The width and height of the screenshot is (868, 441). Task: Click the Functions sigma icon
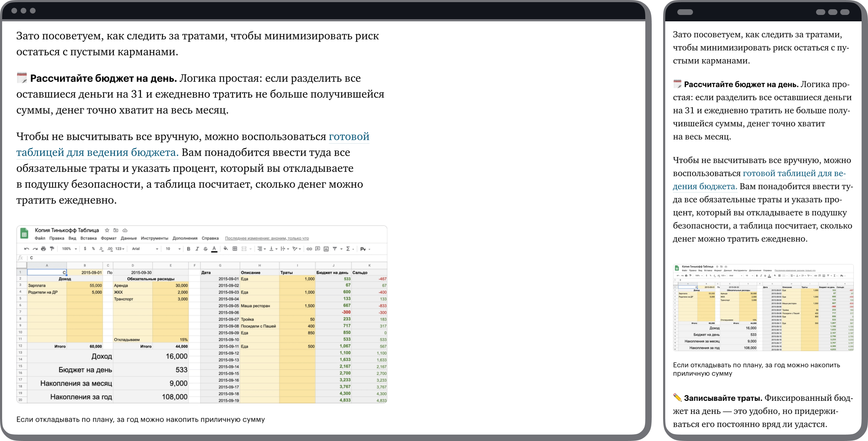point(348,249)
